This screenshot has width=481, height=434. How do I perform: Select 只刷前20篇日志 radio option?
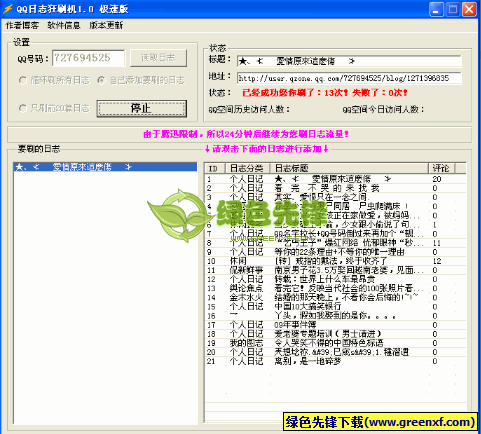point(55,108)
